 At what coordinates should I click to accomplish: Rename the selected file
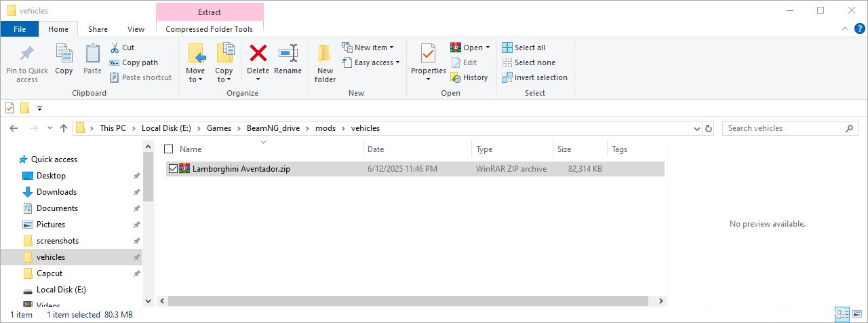click(288, 60)
